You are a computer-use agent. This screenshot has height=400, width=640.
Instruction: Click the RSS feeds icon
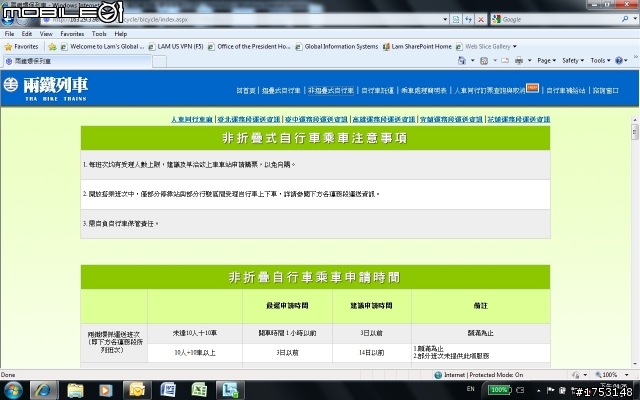point(484,60)
